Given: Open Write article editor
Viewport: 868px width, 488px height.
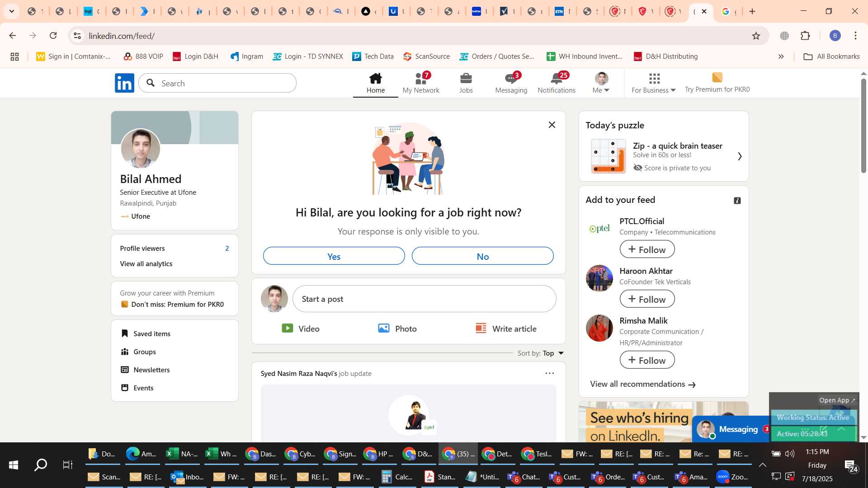Looking at the screenshot, I should point(506,328).
